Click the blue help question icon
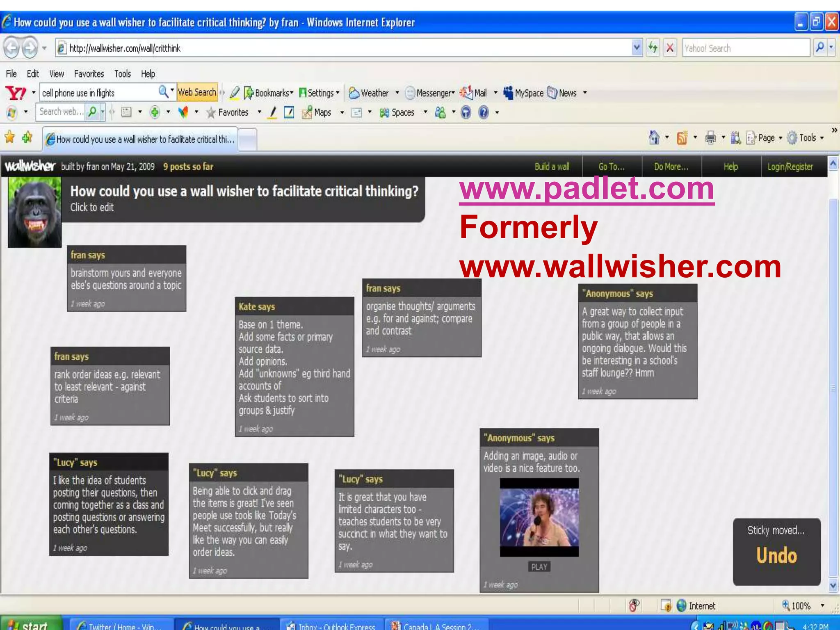Screen dimensions: 840x630 [x=484, y=112]
